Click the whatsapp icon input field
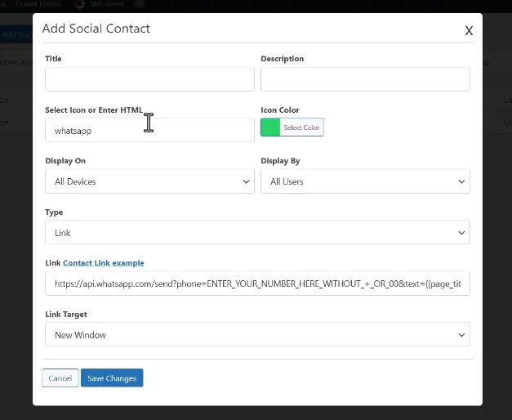Image resolution: width=512 pixels, height=420 pixels. tap(149, 130)
